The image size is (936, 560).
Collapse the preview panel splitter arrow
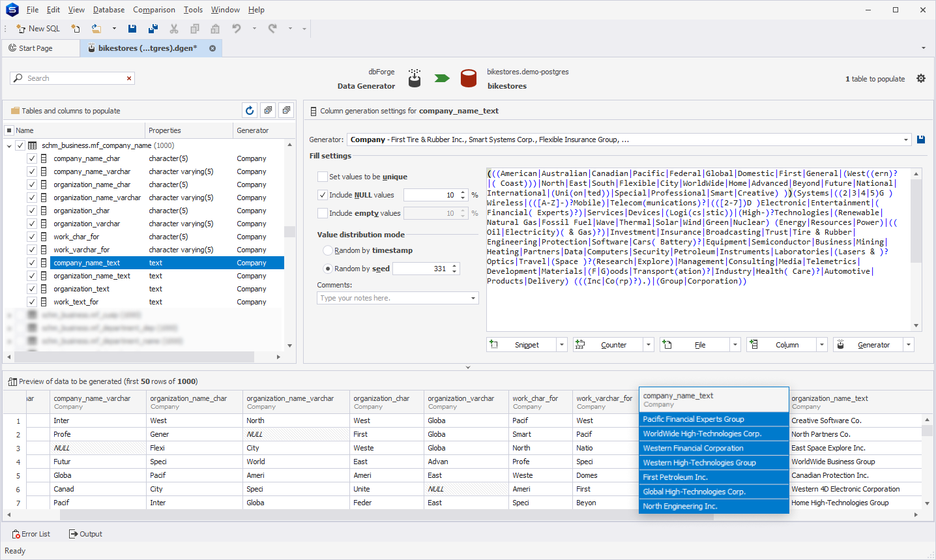pyautogui.click(x=468, y=368)
